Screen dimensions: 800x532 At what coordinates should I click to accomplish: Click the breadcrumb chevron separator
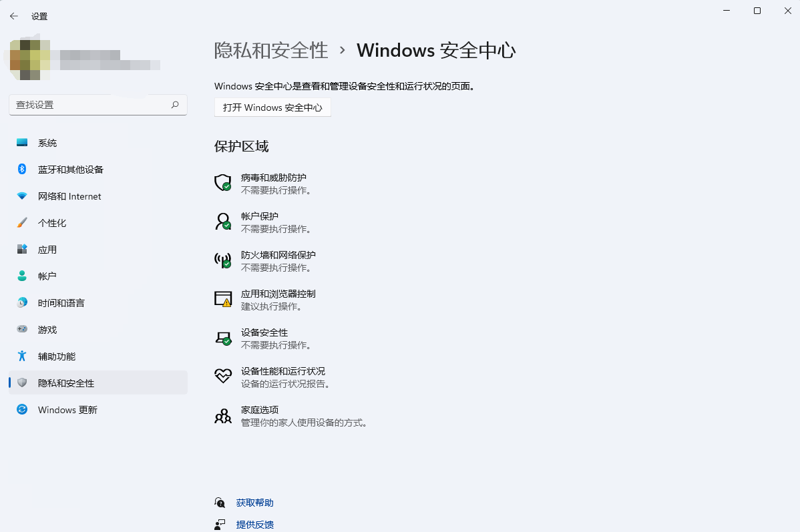click(343, 51)
